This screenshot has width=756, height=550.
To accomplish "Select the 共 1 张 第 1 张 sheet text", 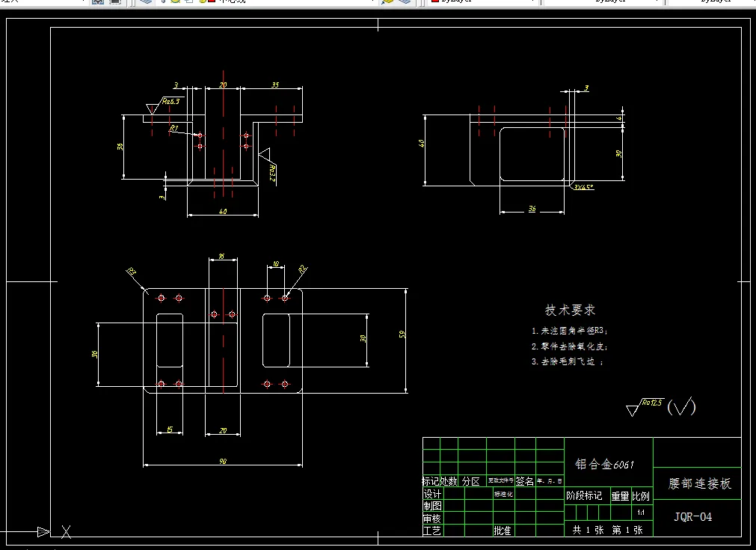I will pos(607,531).
